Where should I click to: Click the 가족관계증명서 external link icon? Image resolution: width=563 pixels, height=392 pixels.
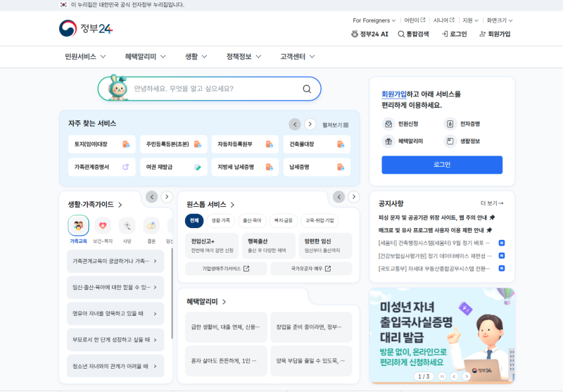click(126, 167)
